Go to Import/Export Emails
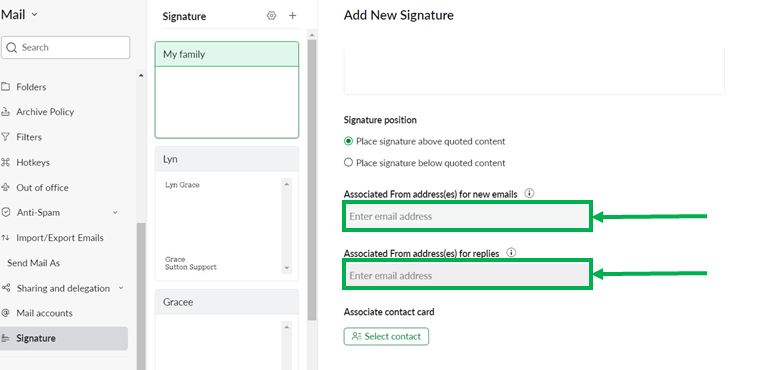The image size is (780, 370). click(60, 238)
